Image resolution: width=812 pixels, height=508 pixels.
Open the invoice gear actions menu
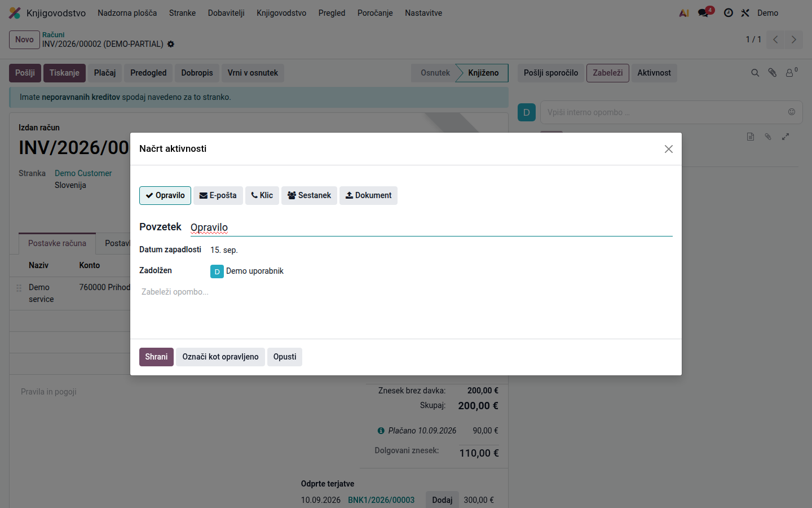[x=171, y=44]
